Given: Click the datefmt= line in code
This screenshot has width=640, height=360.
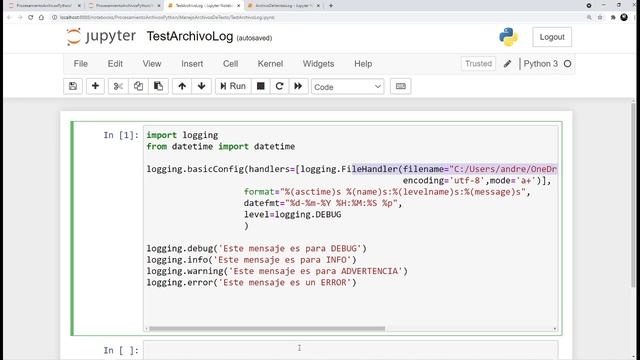Looking at the screenshot, I should click(x=323, y=203).
